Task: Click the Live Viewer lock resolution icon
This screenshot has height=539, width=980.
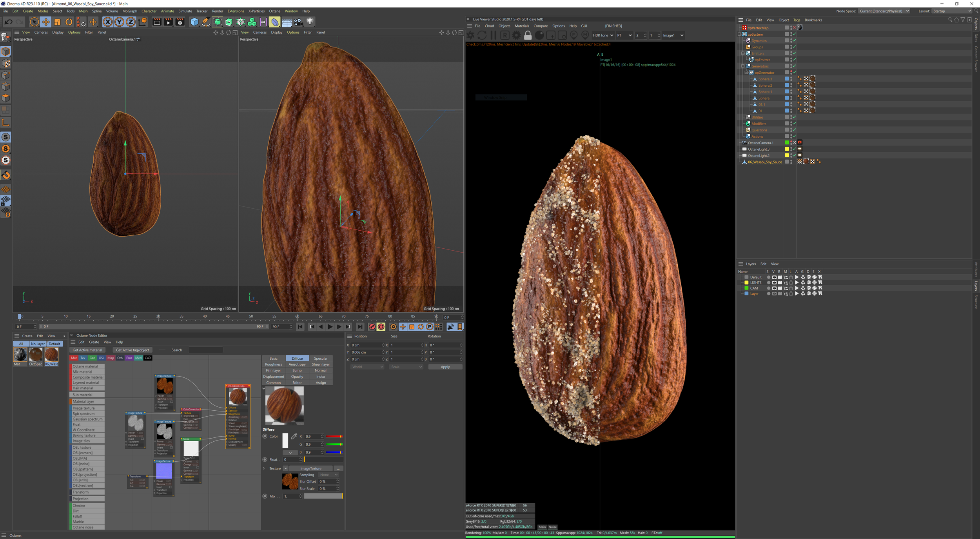Action: 528,35
